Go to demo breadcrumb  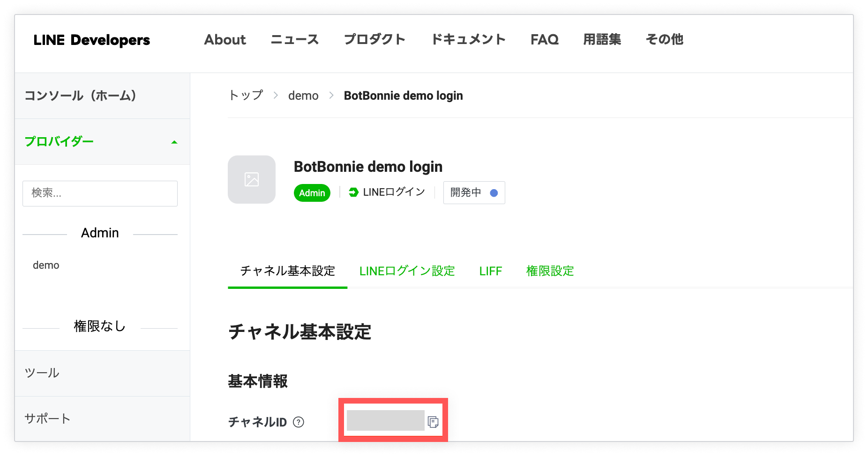click(303, 96)
